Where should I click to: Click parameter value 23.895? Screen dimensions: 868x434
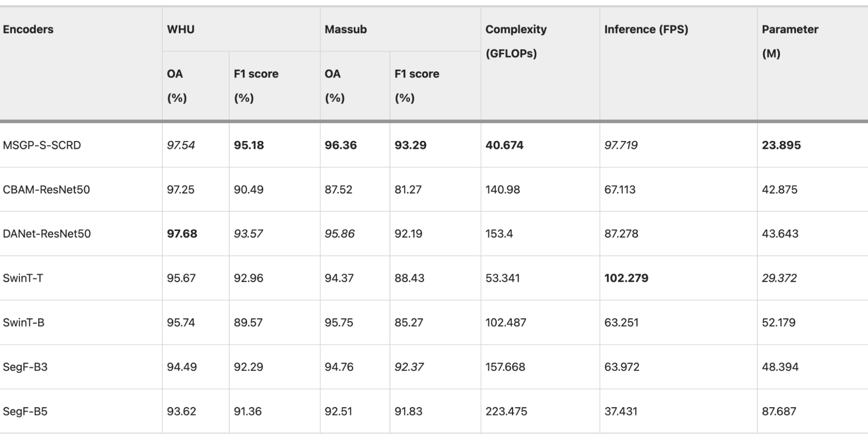tap(781, 145)
